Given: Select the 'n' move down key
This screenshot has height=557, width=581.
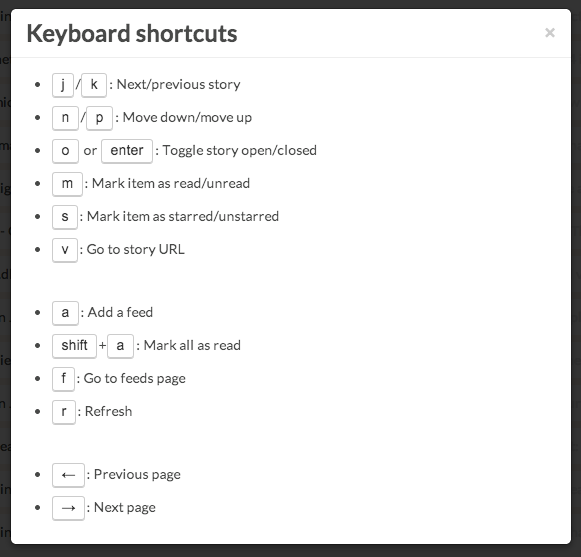Looking at the screenshot, I should [x=65, y=118].
